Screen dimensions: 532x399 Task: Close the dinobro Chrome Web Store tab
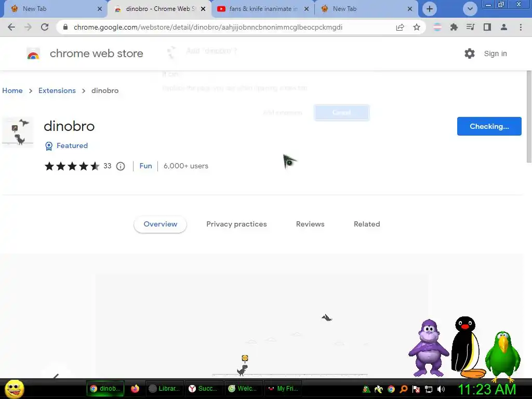tap(203, 9)
